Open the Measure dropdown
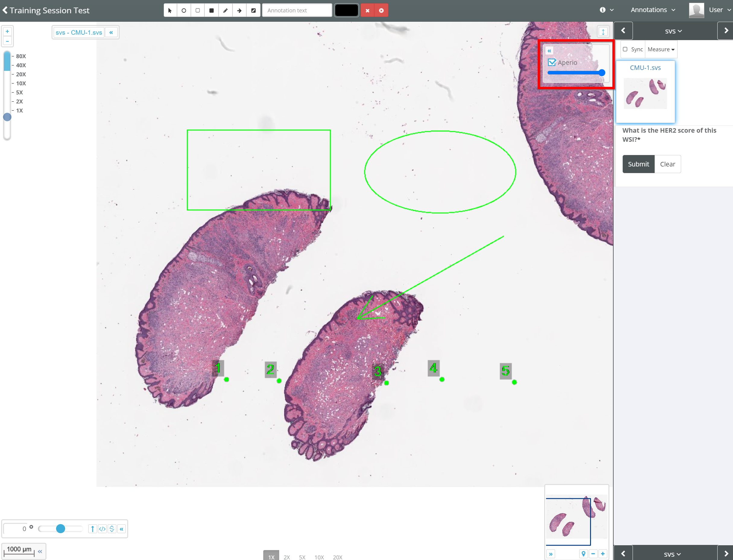The width and height of the screenshot is (733, 560). [x=661, y=49]
